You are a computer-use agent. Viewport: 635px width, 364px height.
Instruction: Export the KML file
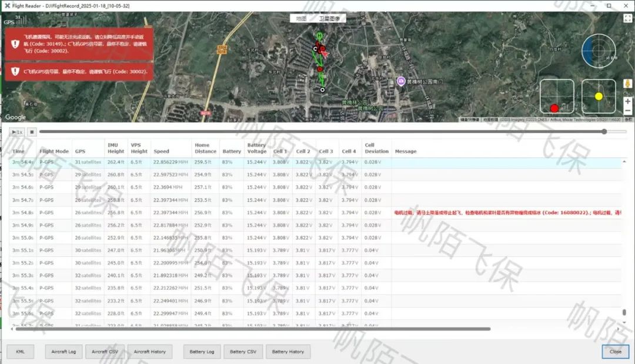(x=21, y=352)
